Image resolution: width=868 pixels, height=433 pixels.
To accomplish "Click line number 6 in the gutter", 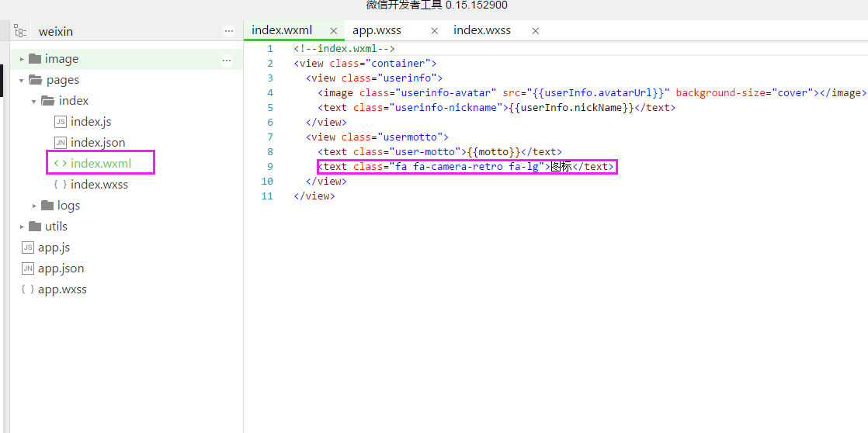I will 270,122.
